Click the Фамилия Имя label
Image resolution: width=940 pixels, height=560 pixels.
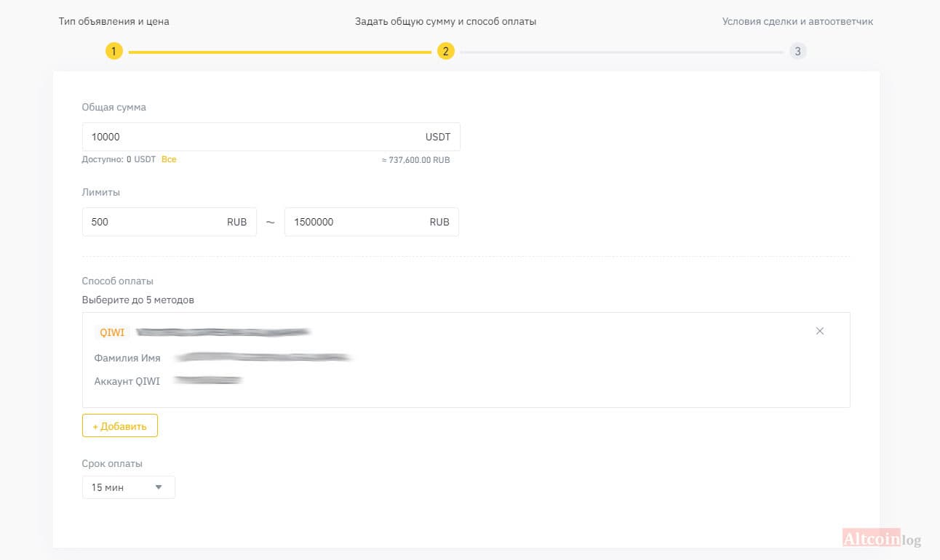(127, 358)
